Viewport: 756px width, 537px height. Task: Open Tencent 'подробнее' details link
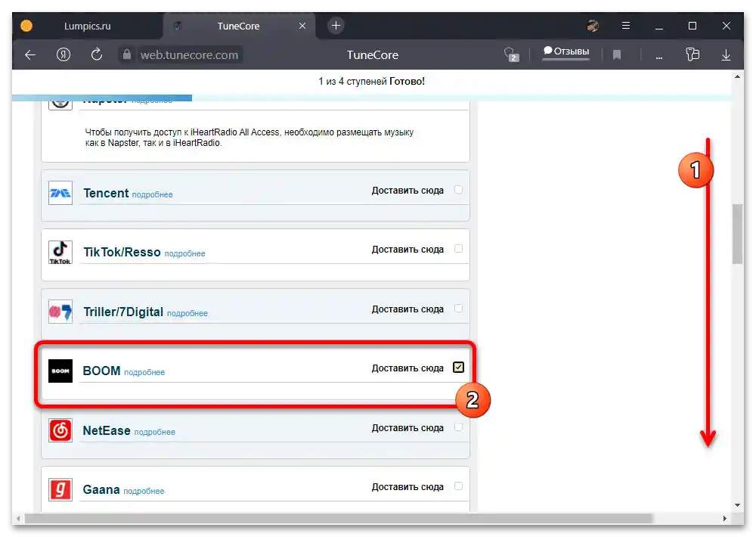click(153, 194)
